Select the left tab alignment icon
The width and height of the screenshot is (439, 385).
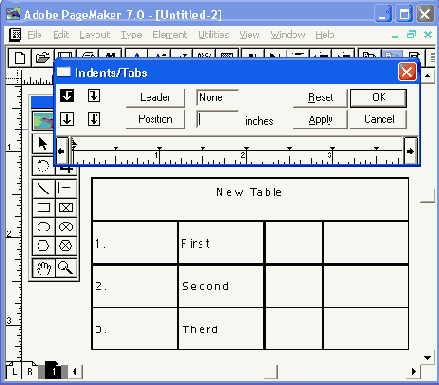(x=67, y=96)
